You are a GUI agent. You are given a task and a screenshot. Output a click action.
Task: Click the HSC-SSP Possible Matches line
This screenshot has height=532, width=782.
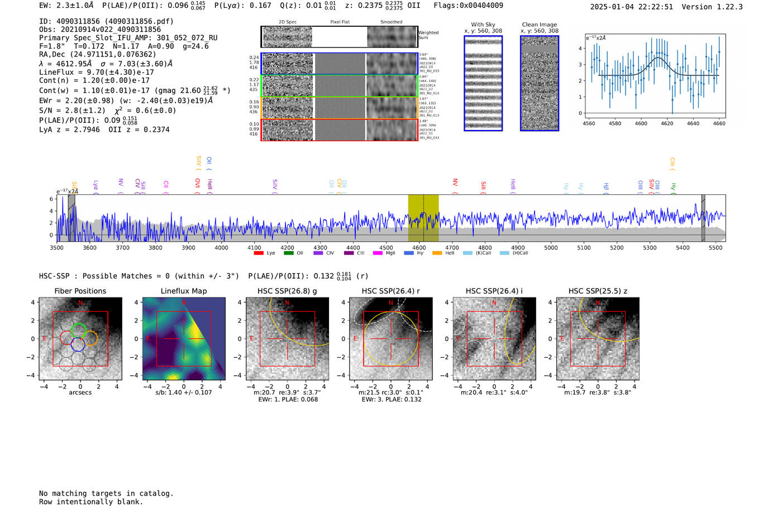tap(204, 276)
